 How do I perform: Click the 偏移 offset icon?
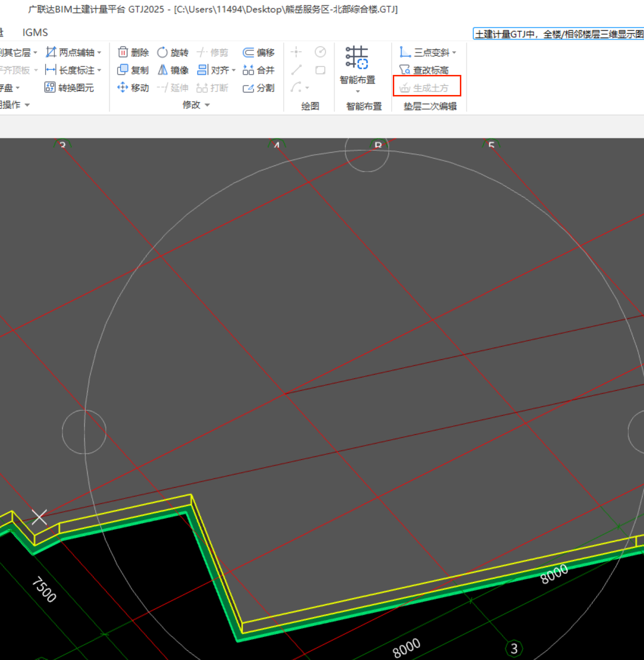tap(248, 52)
